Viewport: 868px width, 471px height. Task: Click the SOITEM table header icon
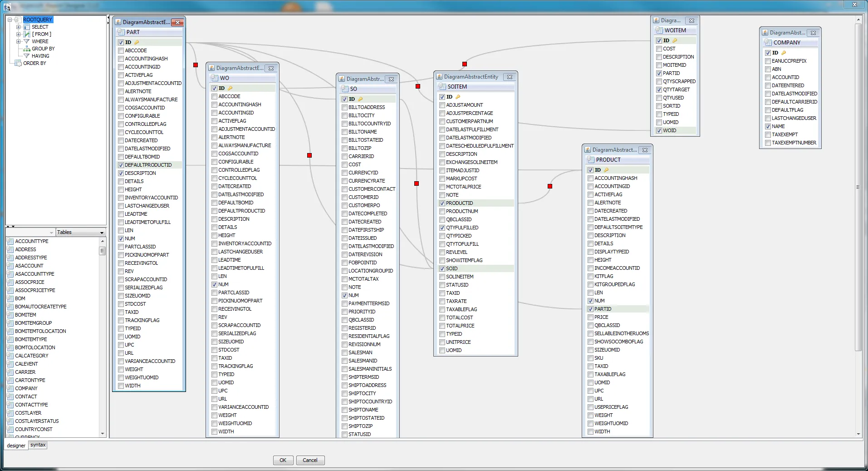tap(442, 87)
